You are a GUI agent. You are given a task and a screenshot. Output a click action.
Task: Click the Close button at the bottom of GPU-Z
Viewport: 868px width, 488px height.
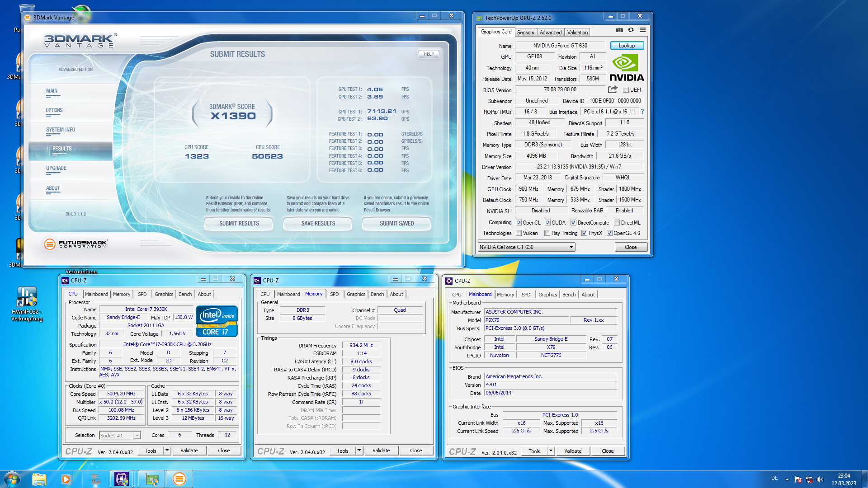point(631,247)
